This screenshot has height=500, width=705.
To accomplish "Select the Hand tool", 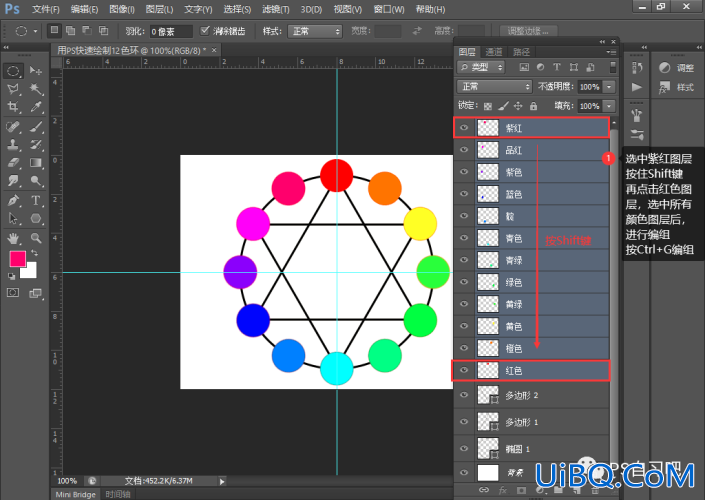I will tap(13, 238).
